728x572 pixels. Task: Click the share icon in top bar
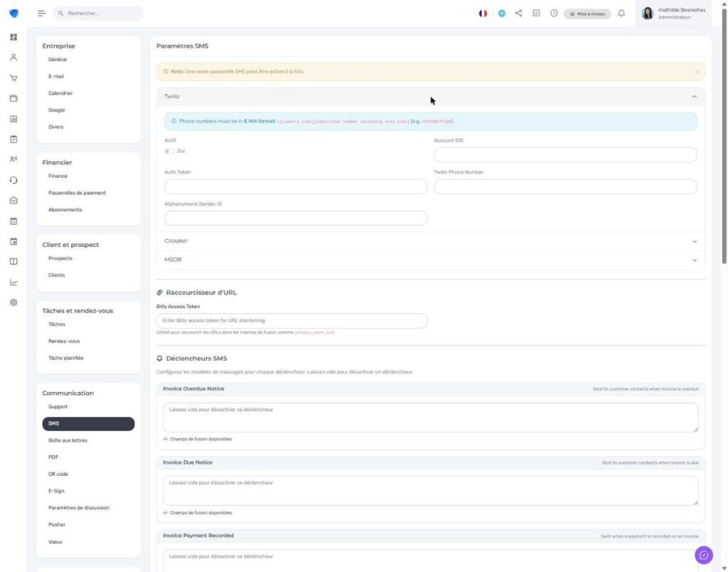coord(518,13)
